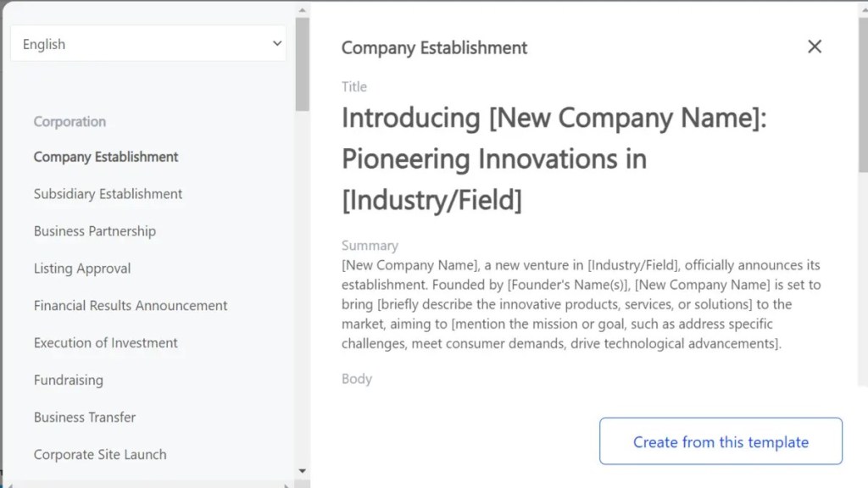Click the Body section label

[356, 379]
